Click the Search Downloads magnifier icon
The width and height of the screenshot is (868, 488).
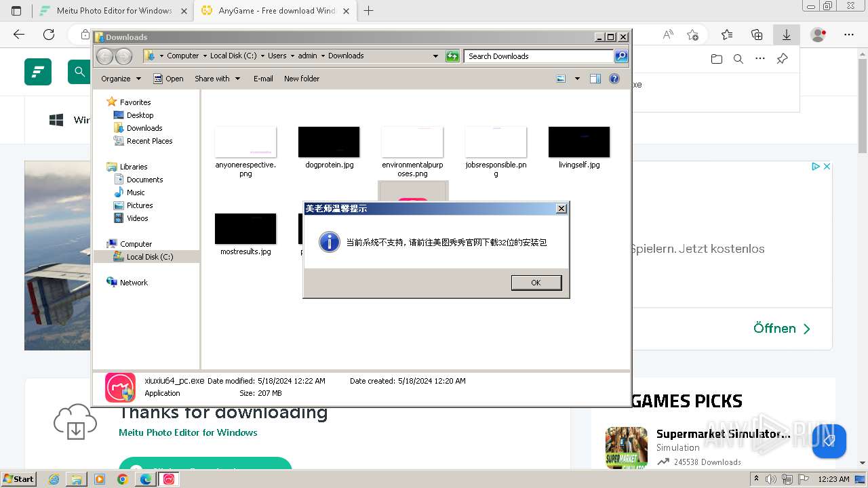coord(621,56)
